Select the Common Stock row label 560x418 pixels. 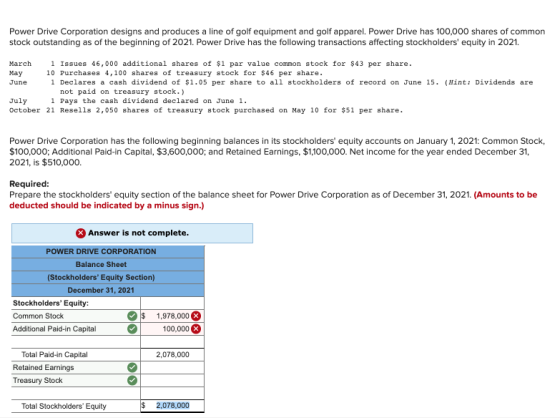[x=38, y=316]
